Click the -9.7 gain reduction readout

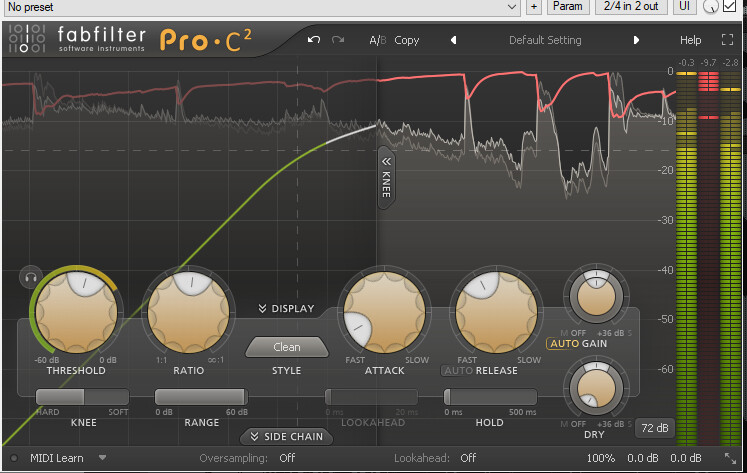tap(708, 62)
